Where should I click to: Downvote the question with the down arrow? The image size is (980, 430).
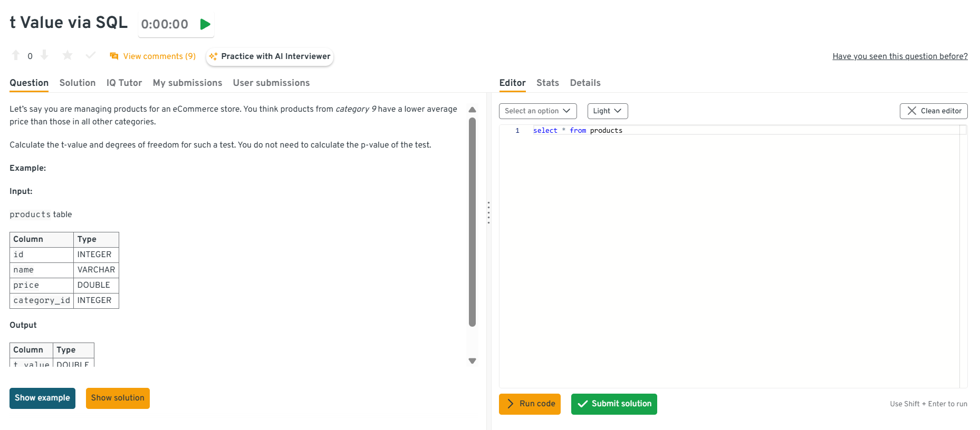point(44,55)
